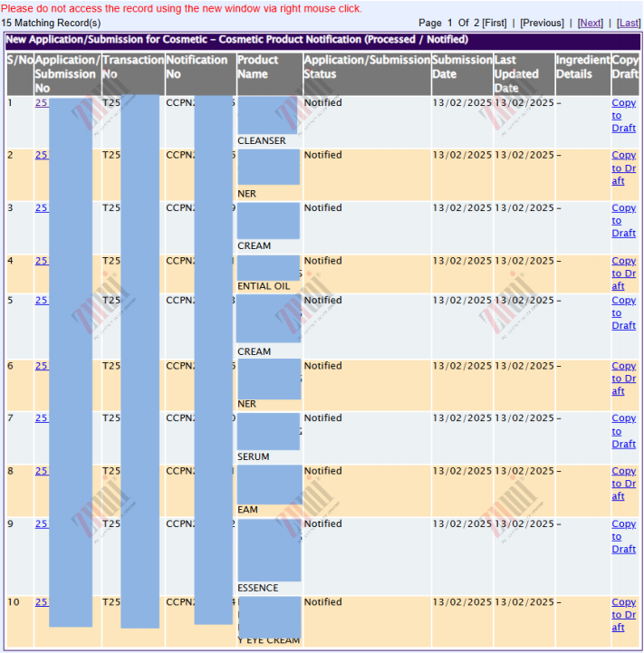Viewport: 644px width, 653px height.
Task: Open submission number link in row 2
Action: tap(42, 155)
